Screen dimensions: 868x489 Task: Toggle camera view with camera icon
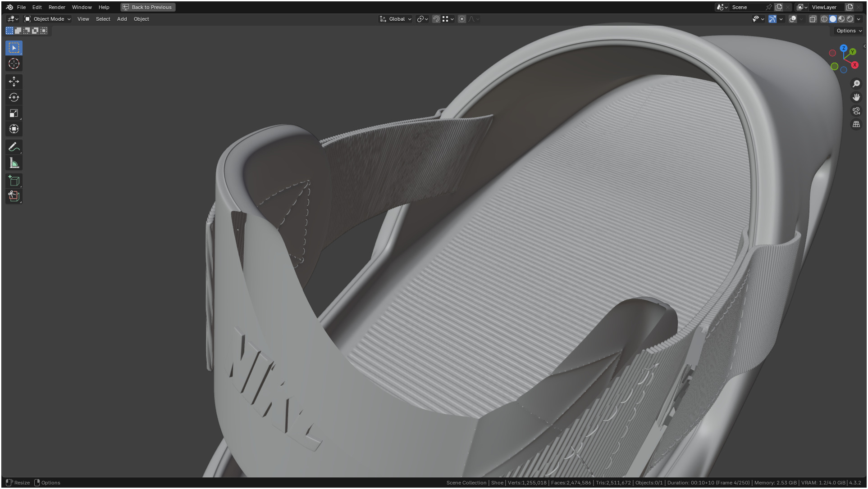tap(856, 111)
